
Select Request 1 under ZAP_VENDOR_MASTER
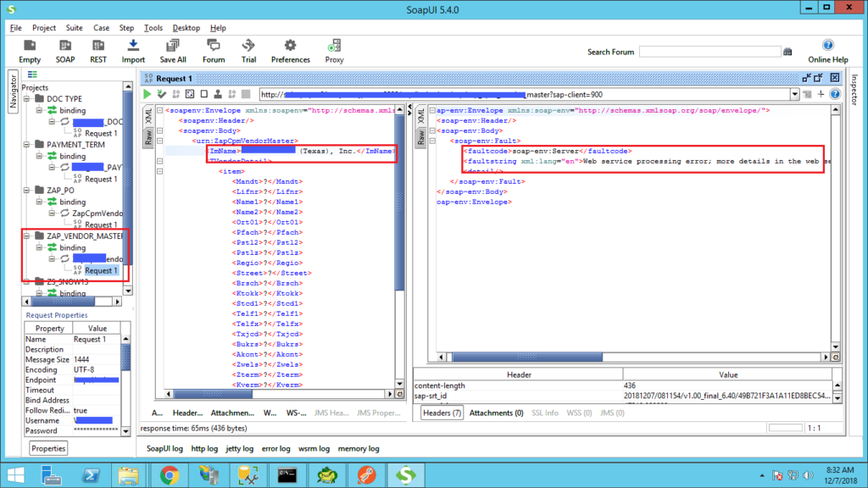coord(101,270)
